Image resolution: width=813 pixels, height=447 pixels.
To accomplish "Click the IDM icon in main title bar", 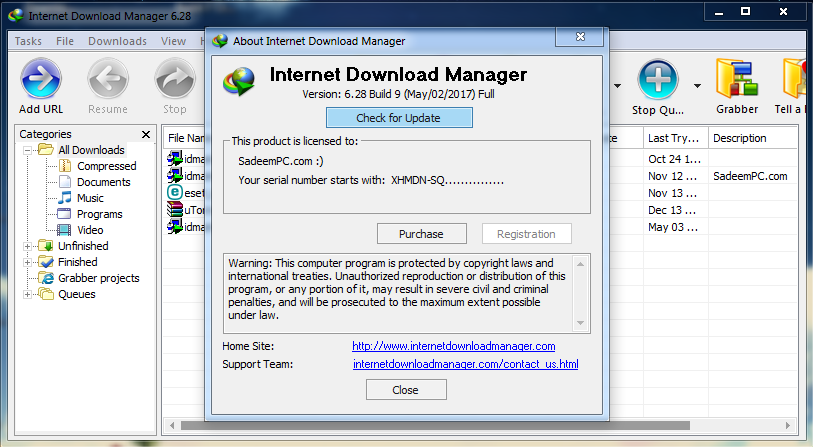I will pyautogui.click(x=16, y=16).
